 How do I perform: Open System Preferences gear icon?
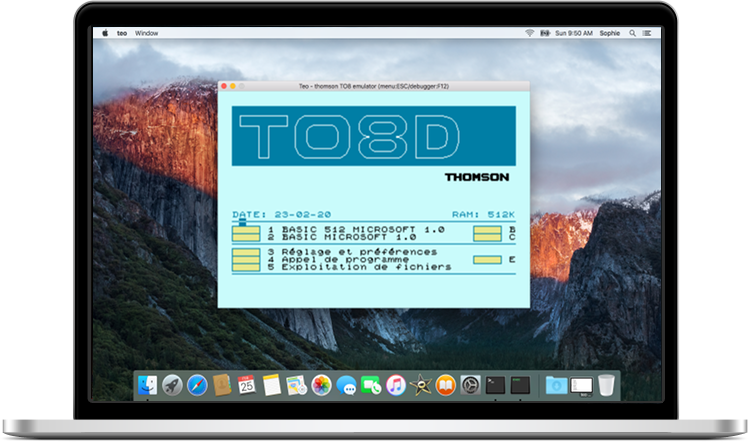click(x=471, y=385)
